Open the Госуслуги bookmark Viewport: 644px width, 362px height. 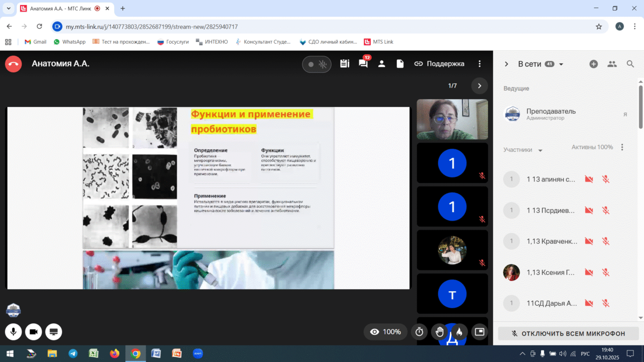pyautogui.click(x=173, y=42)
